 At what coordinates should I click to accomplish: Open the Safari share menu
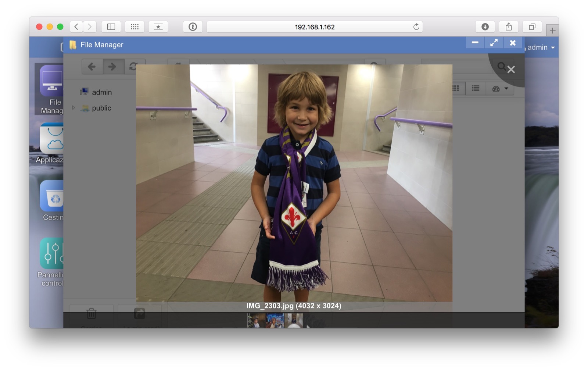click(x=509, y=27)
